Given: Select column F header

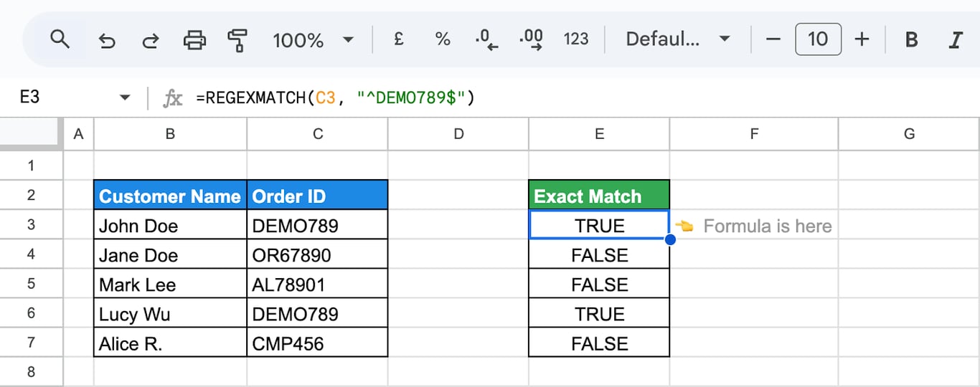Looking at the screenshot, I should tap(754, 133).
